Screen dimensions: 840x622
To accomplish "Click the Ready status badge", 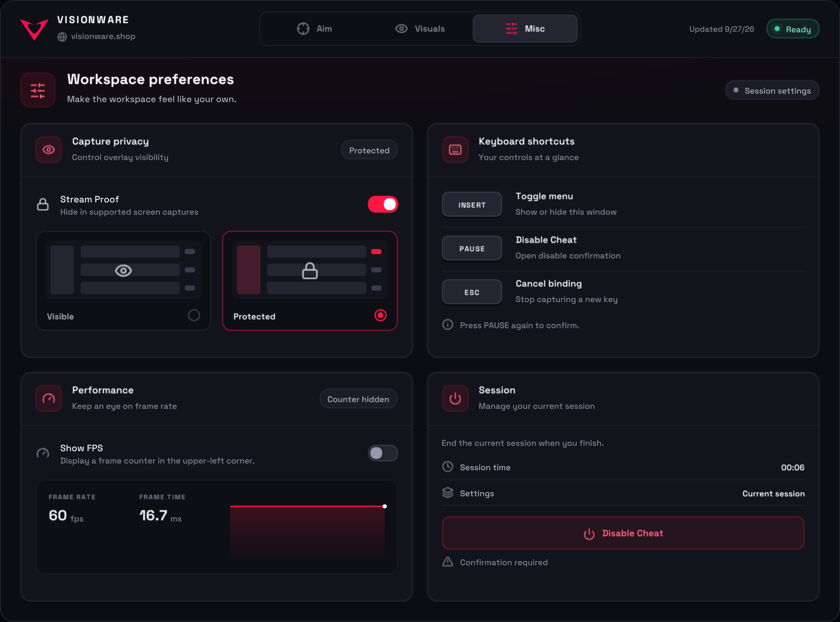I will coord(793,29).
